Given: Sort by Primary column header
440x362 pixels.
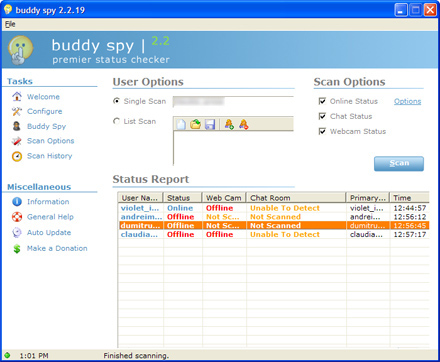Looking at the screenshot, I should 368,198.
